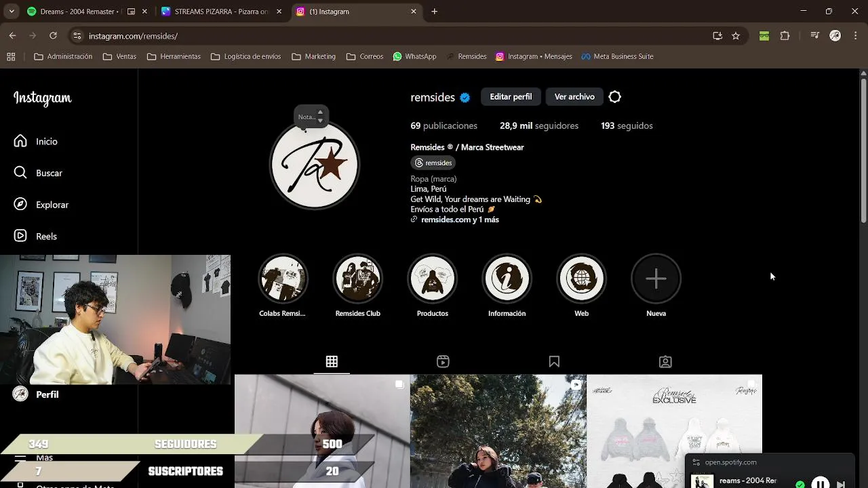Open the Administración bookmarks folder

(x=63, y=56)
